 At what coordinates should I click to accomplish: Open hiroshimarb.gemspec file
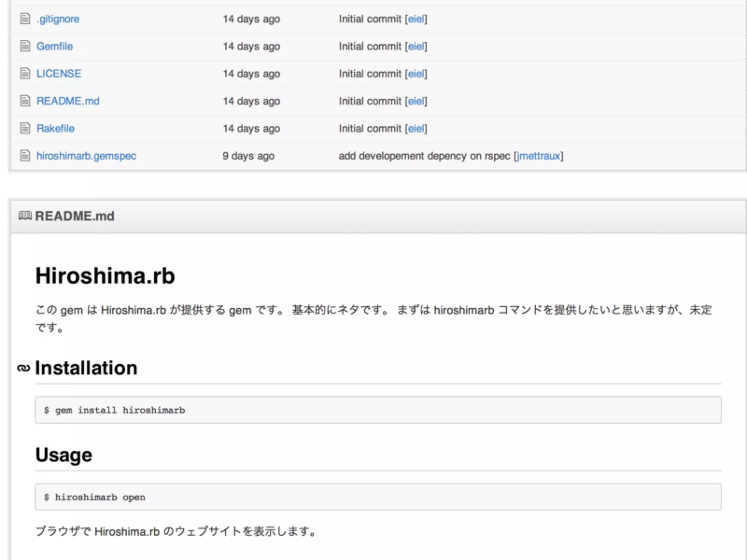[x=86, y=156]
